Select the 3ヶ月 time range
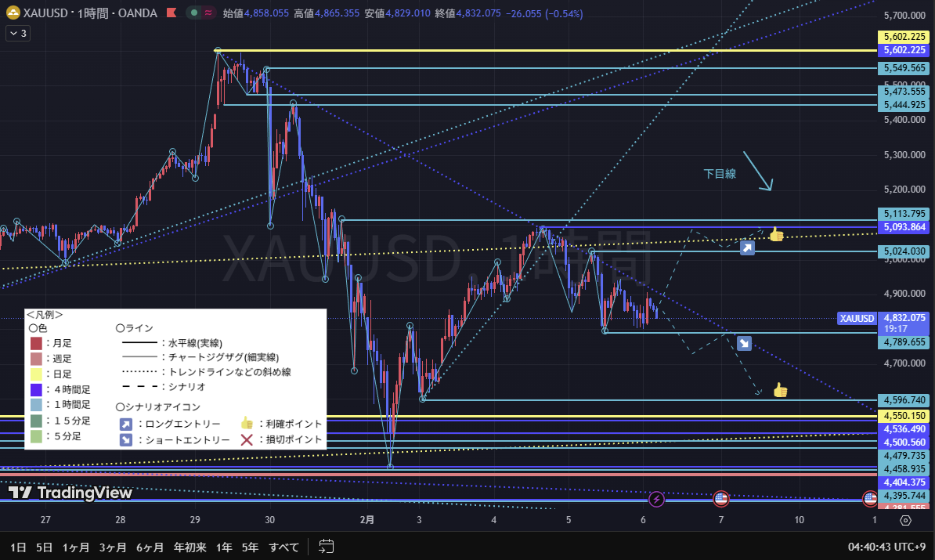 pyautogui.click(x=113, y=547)
